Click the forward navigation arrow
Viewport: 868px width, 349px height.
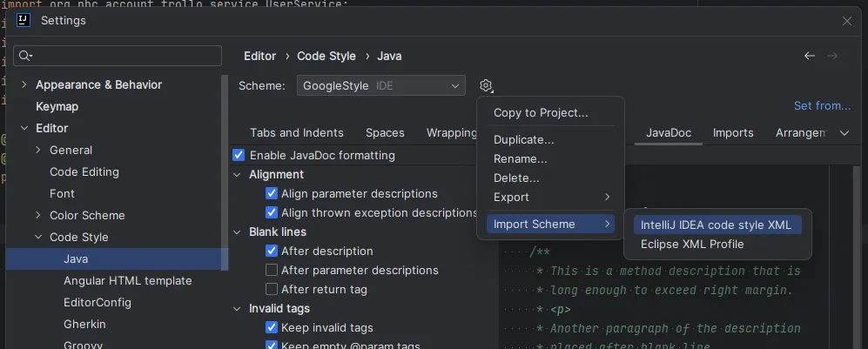click(x=832, y=56)
